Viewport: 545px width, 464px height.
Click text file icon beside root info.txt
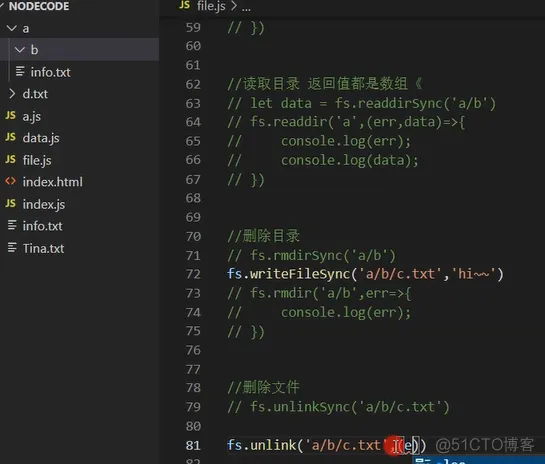point(12,226)
